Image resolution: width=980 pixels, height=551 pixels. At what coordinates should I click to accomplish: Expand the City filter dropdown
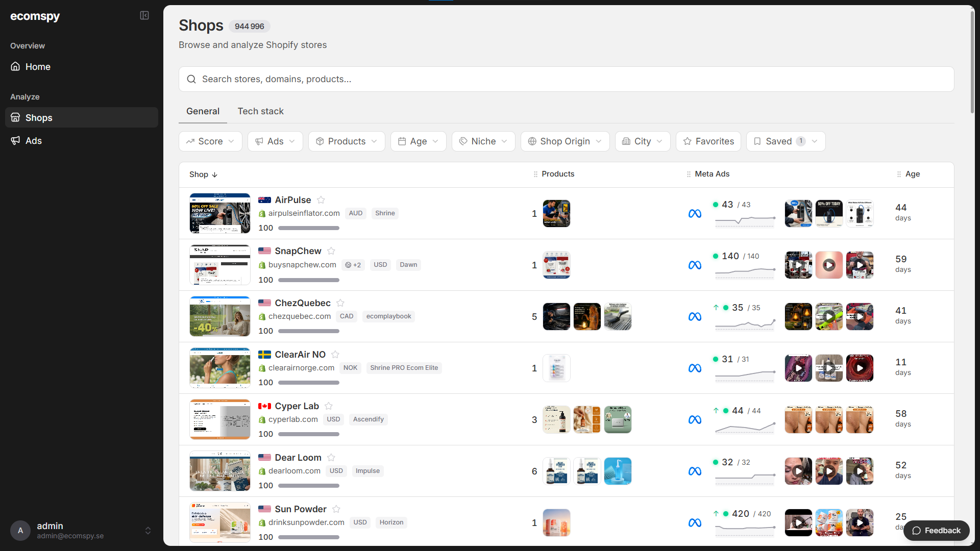coord(643,141)
